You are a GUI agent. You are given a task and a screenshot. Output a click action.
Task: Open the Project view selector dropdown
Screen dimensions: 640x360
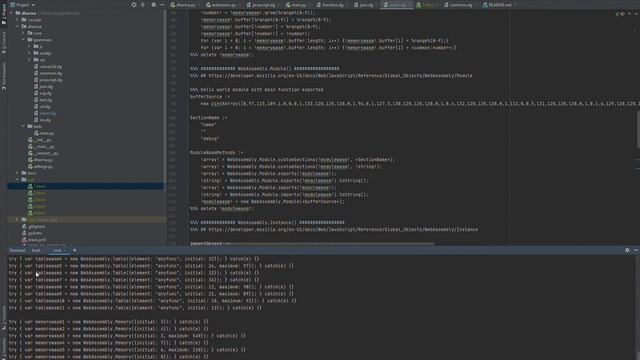pos(23,5)
